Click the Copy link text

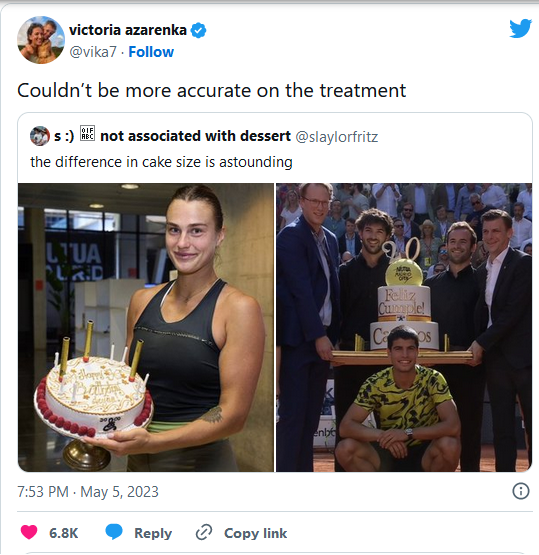[256, 533]
